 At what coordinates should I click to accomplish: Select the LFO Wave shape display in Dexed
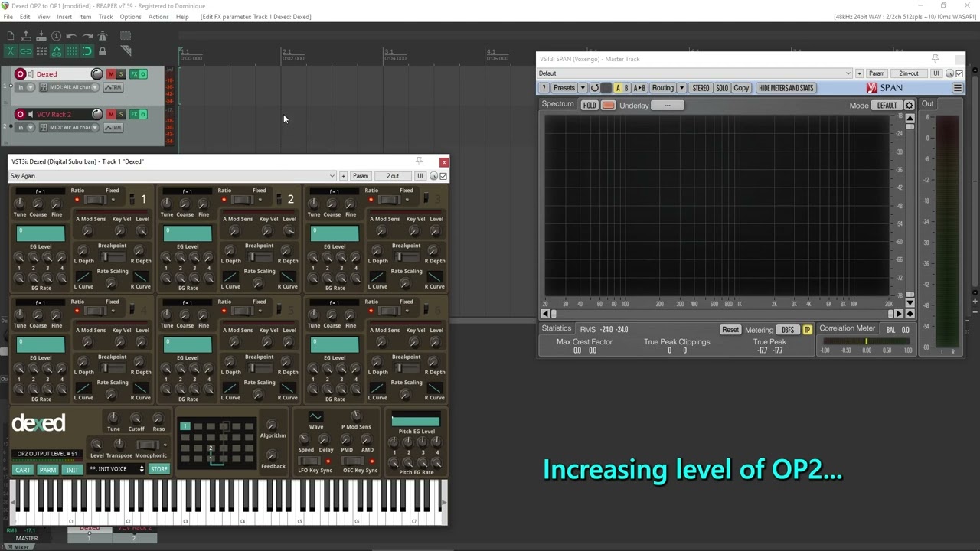click(315, 417)
